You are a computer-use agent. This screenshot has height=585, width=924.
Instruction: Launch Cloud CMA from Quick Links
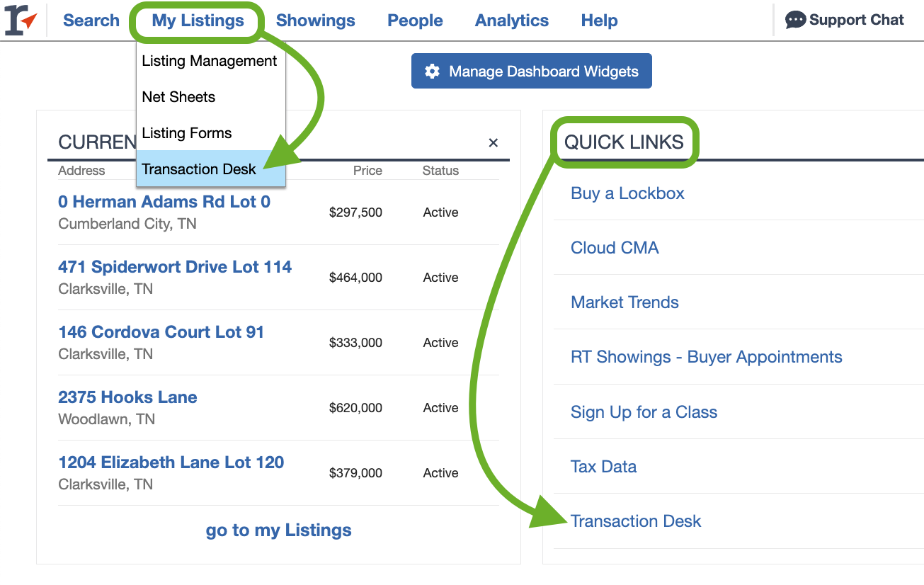coord(615,248)
